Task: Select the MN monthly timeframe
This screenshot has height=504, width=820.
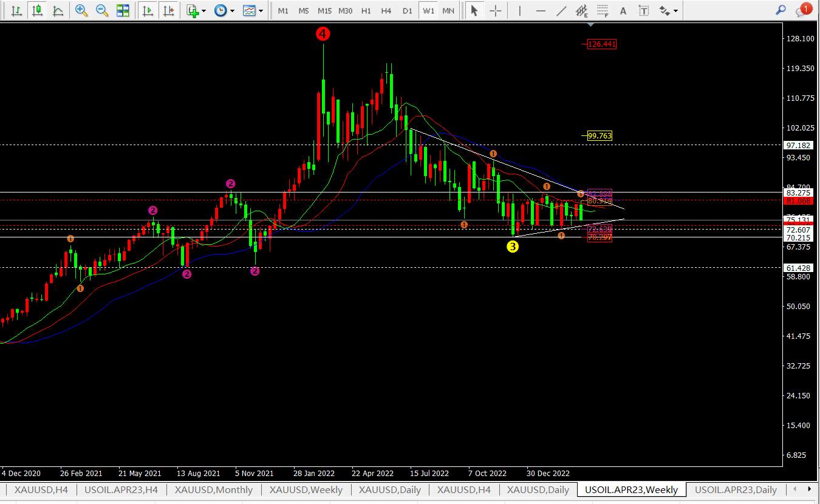Action: 448,11
